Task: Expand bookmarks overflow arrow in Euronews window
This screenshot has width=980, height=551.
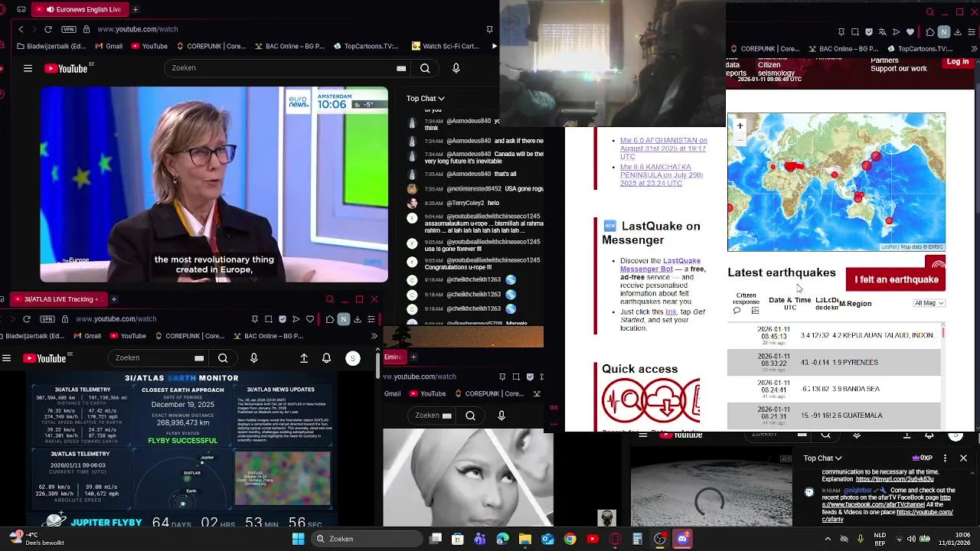Action: pos(494,46)
